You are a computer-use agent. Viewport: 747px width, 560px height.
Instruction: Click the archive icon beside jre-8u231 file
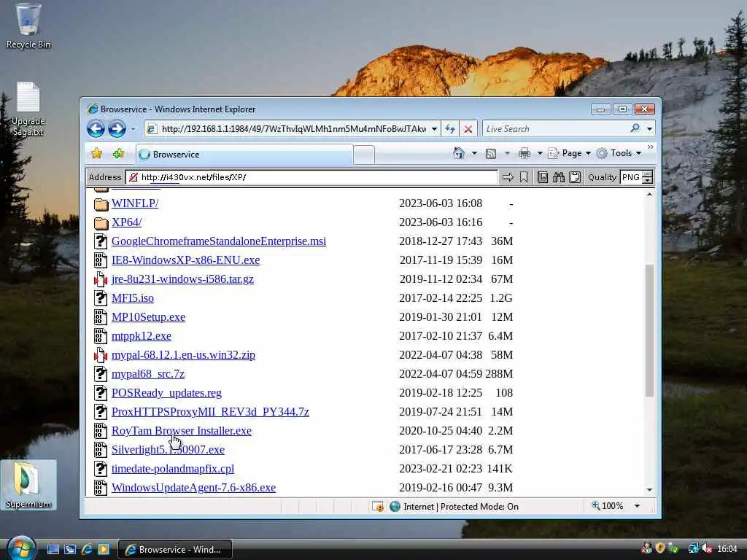point(101,279)
